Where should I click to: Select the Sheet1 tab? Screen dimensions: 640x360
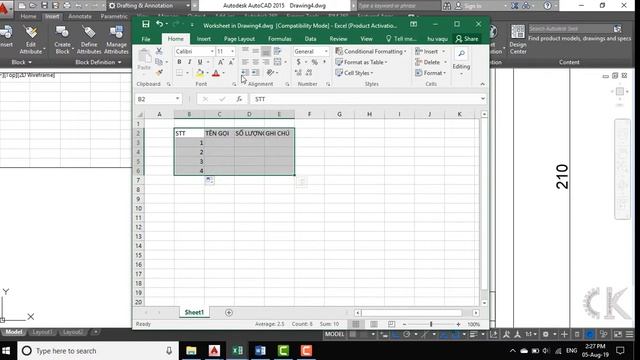[x=194, y=312]
